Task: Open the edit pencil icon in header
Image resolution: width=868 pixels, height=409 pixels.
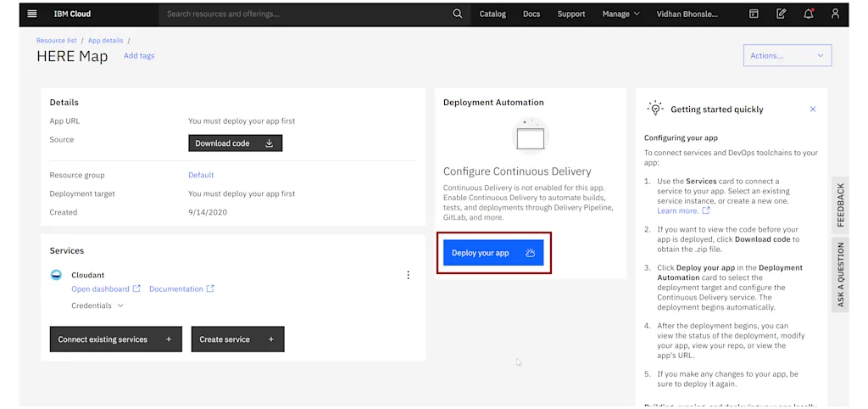Action: 781,14
